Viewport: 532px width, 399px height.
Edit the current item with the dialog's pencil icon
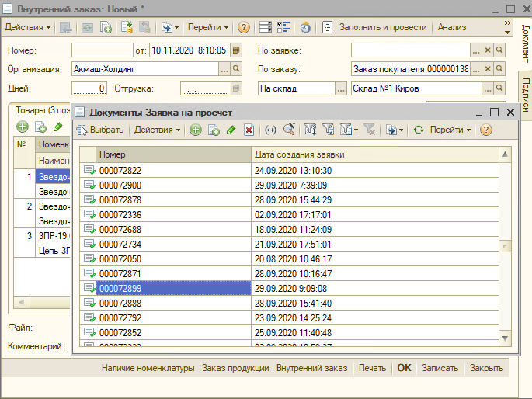coord(231,130)
